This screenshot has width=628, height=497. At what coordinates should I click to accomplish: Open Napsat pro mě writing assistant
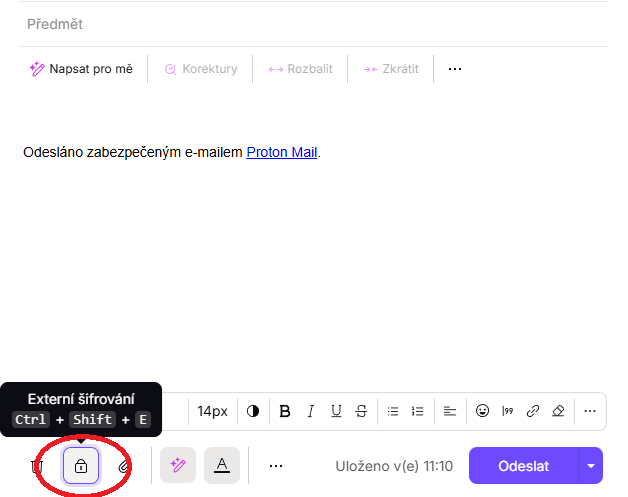tap(81, 69)
